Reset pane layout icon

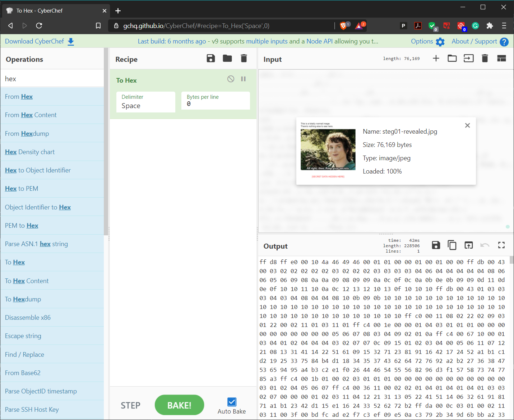click(501, 58)
